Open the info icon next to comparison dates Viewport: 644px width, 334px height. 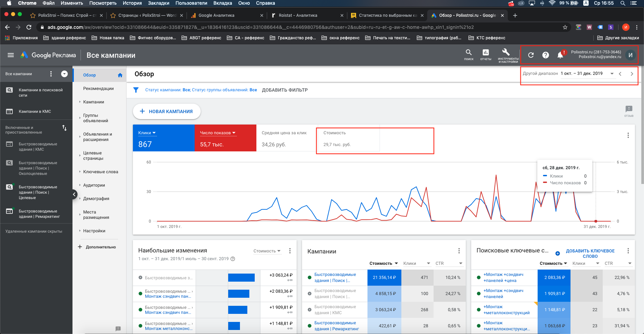pos(233,259)
